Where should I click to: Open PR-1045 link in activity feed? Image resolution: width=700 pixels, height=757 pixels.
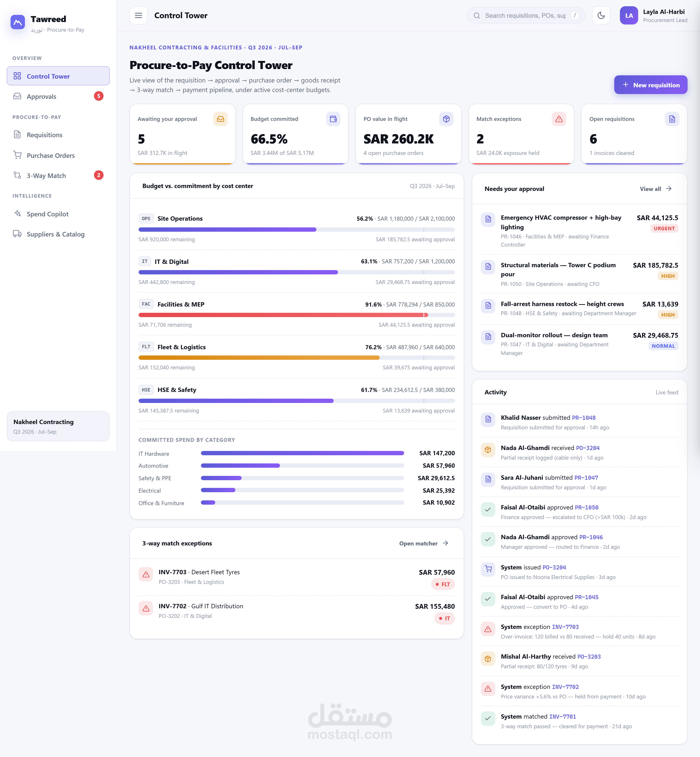[586, 597]
